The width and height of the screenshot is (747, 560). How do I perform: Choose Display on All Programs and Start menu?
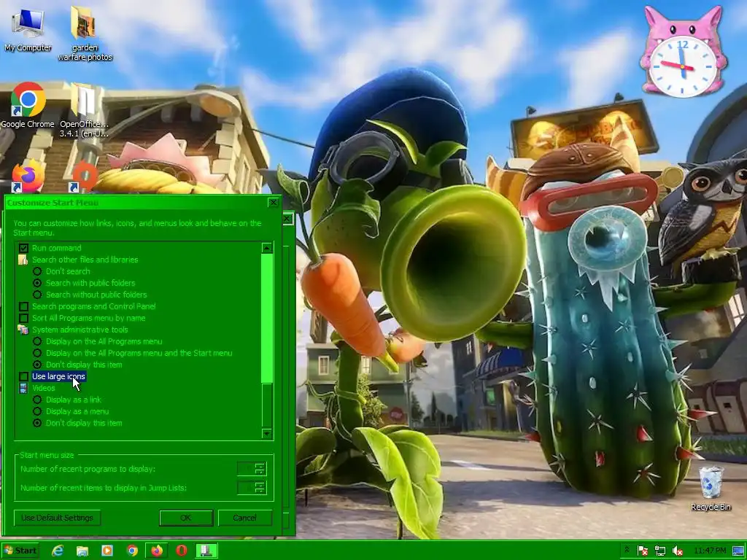(x=37, y=353)
